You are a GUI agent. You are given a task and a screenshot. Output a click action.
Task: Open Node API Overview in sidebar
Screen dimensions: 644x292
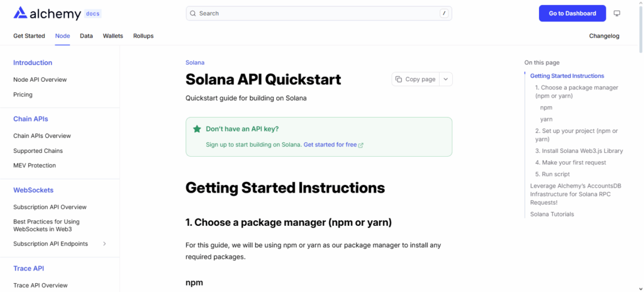[x=40, y=80]
